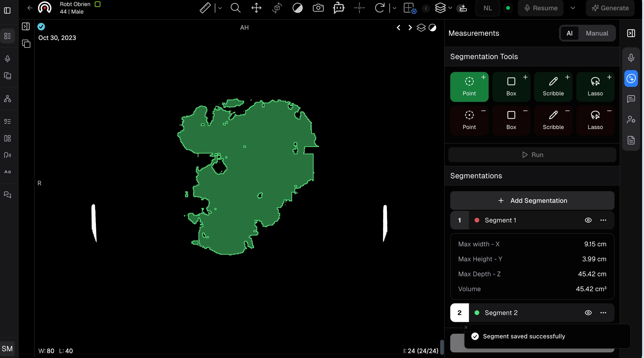Image resolution: width=644 pixels, height=358 pixels.
Task: Select the positive Box tool
Action: 511,87
